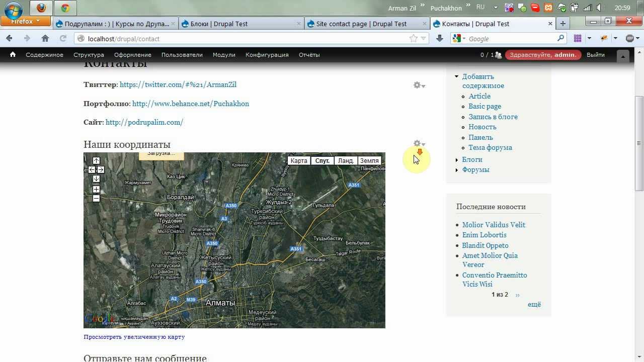Click Выйти to log out

[x=595, y=55]
